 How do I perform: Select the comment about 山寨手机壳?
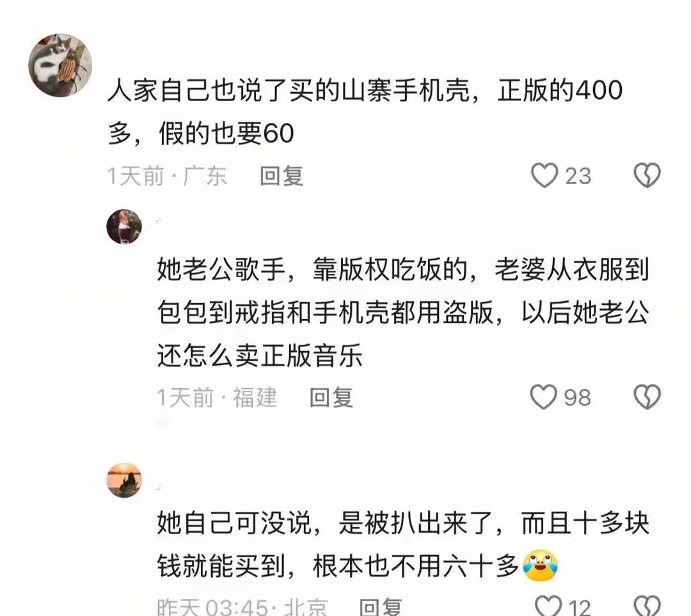point(365,111)
